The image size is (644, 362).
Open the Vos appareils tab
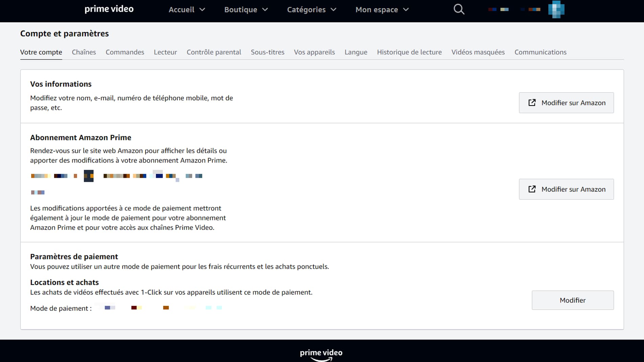point(314,52)
